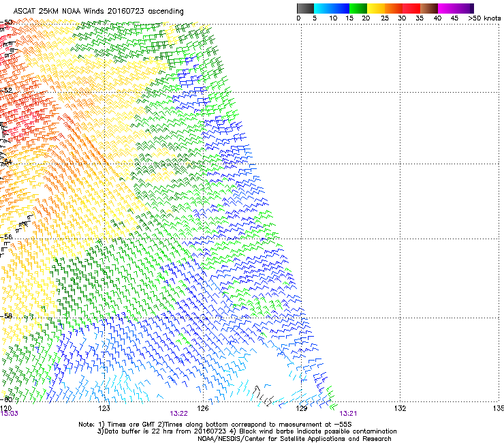Click the '40' label under the color scale
Viewport: 504px width, 443px height.
[x=437, y=18]
